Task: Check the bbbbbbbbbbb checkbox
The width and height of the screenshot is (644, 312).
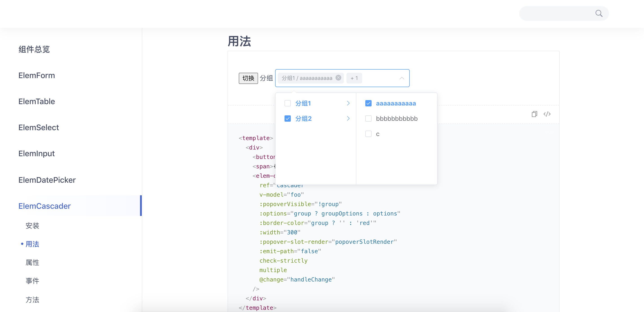Action: (x=368, y=119)
